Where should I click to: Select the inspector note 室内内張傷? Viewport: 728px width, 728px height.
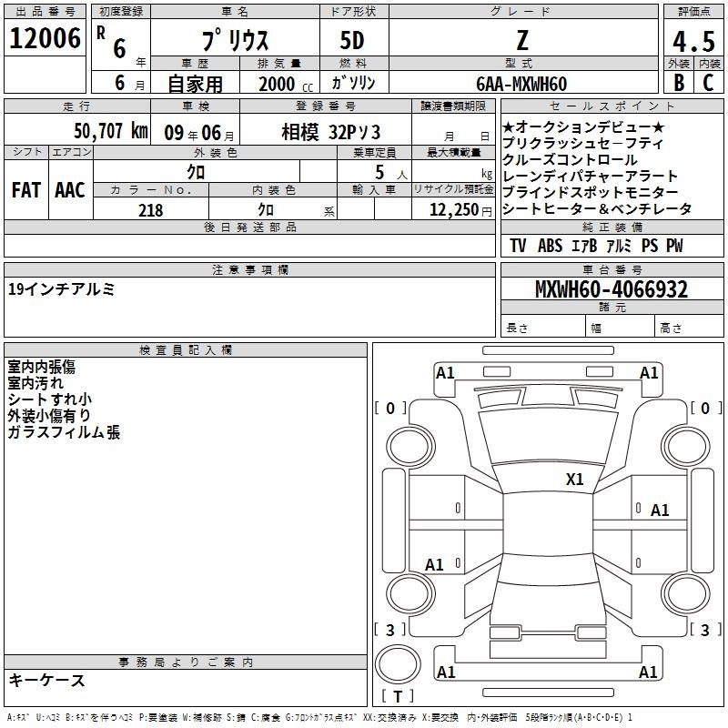click(41, 367)
